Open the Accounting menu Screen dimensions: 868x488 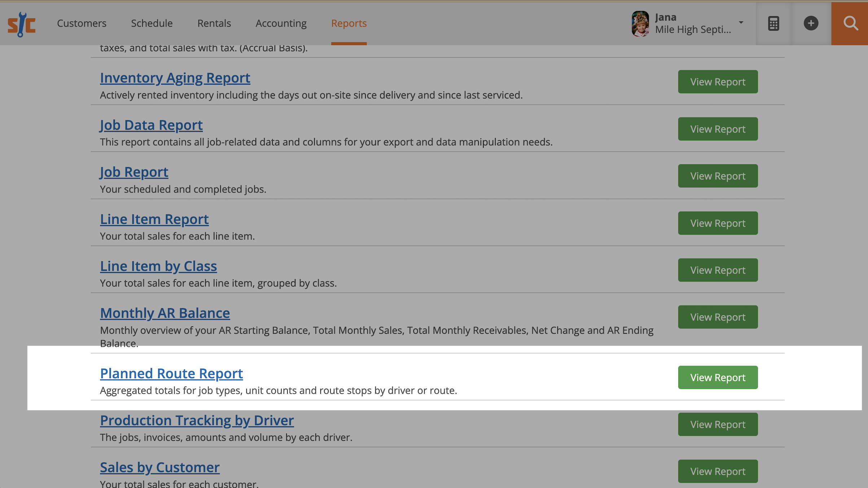point(281,23)
